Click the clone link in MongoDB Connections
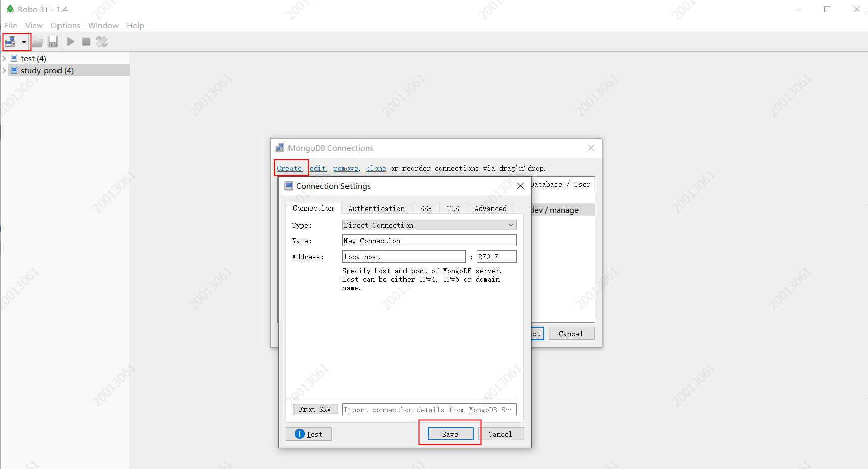Image resolution: width=868 pixels, height=469 pixels. [376, 168]
